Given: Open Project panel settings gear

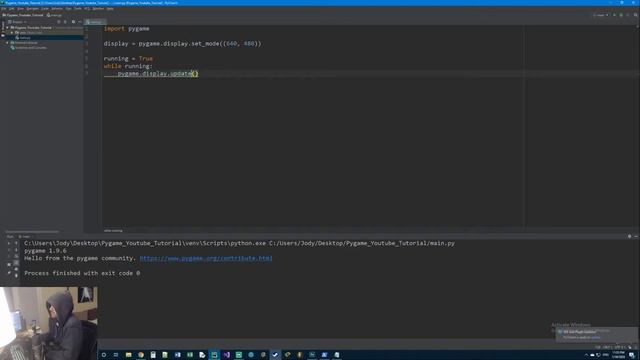Looking at the screenshot, I should click(x=73, y=22).
